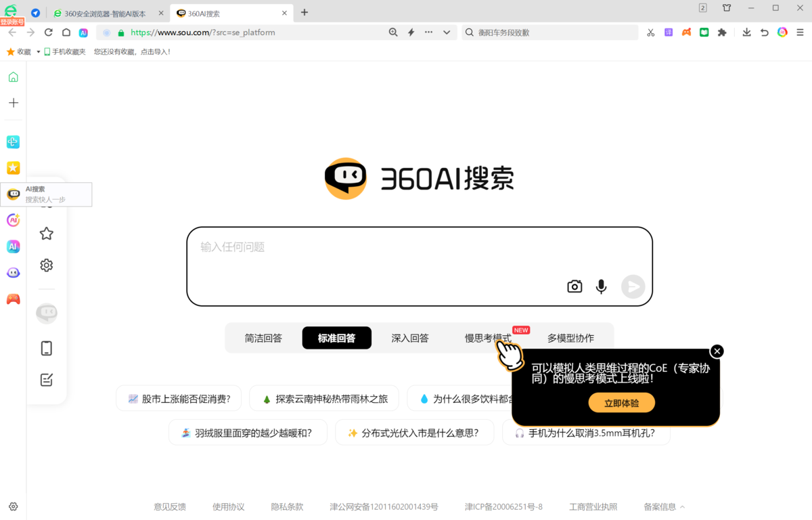This screenshot has height=520, width=812.
Task: Click the 立即体验 button in the popup
Action: point(621,402)
